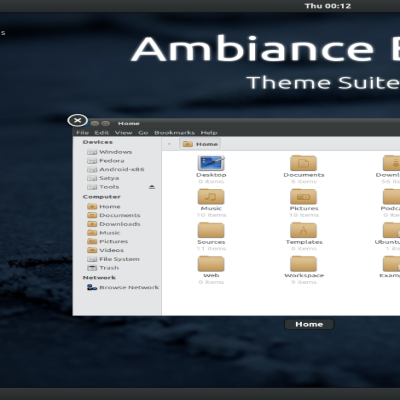
Task: Click the Devices section header
Action: pyautogui.click(x=98, y=142)
